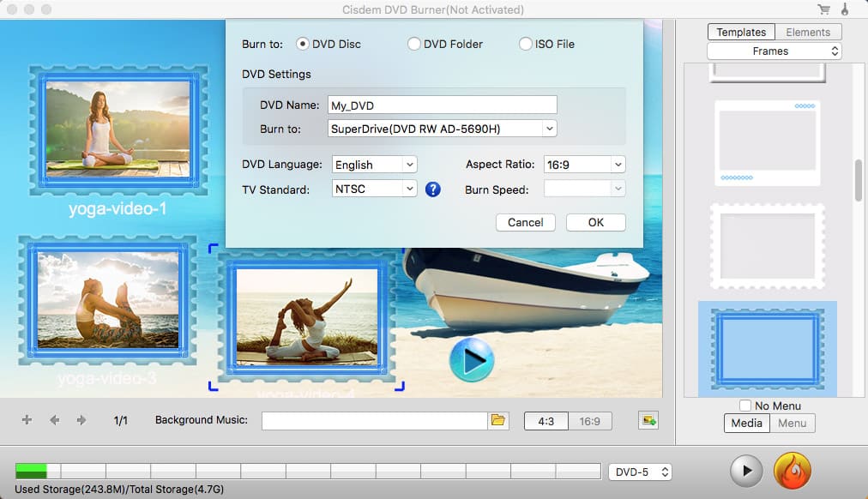Select the ISO File radio option

click(x=526, y=44)
